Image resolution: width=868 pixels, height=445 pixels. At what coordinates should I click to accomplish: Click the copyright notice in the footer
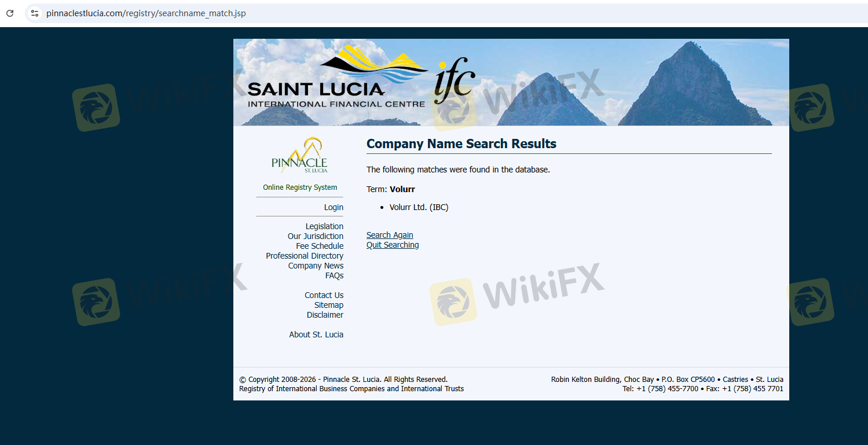point(343,380)
